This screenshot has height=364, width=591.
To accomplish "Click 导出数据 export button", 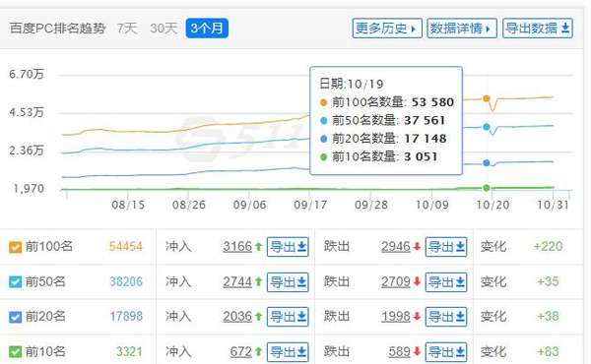I will pyautogui.click(x=538, y=29).
